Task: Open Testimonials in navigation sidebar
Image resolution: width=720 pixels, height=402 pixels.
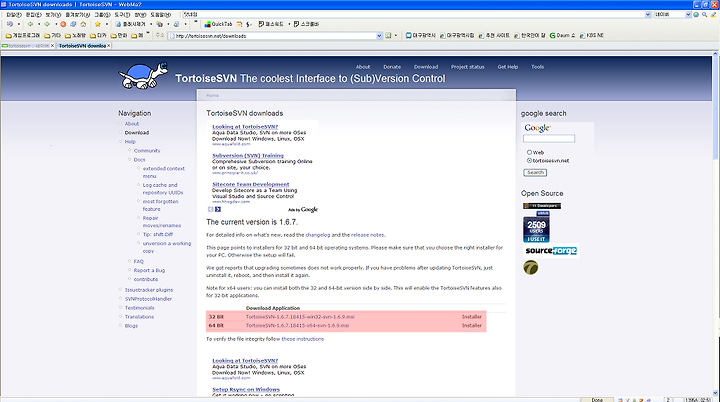Action: coord(140,308)
